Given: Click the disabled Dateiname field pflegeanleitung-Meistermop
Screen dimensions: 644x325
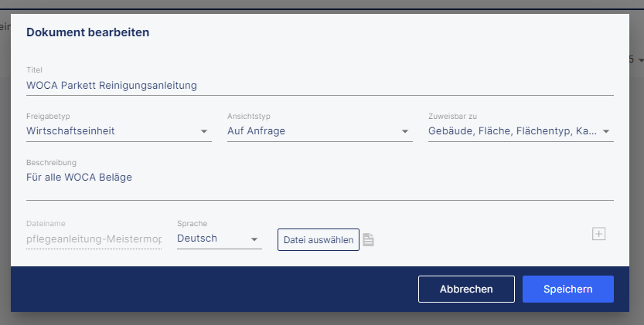Looking at the screenshot, I should (94, 239).
